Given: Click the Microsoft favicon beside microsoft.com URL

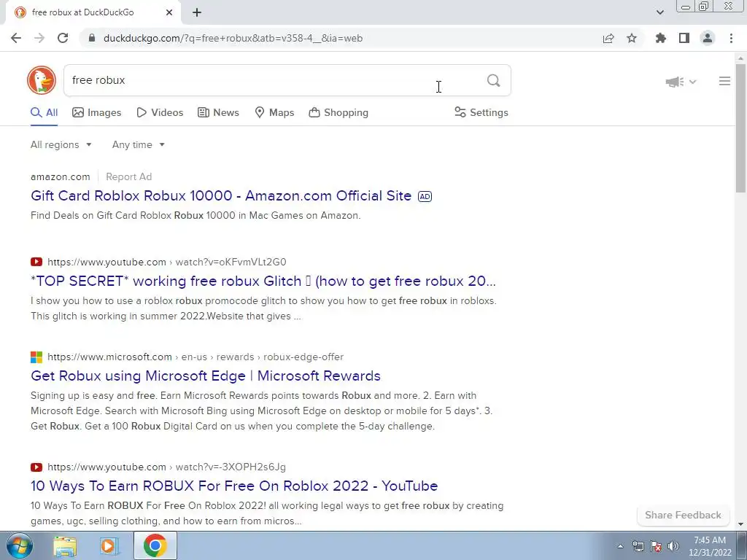Looking at the screenshot, I should click(x=36, y=357).
